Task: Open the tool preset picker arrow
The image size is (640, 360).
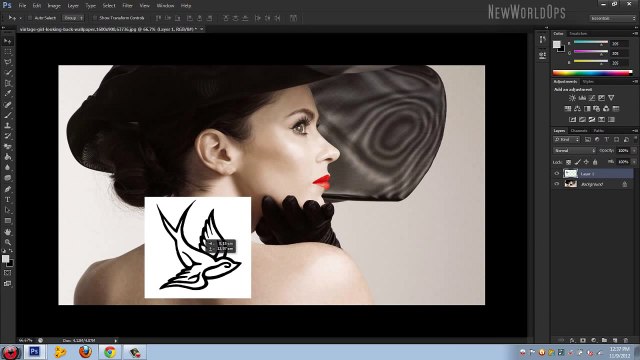Action: point(20,18)
